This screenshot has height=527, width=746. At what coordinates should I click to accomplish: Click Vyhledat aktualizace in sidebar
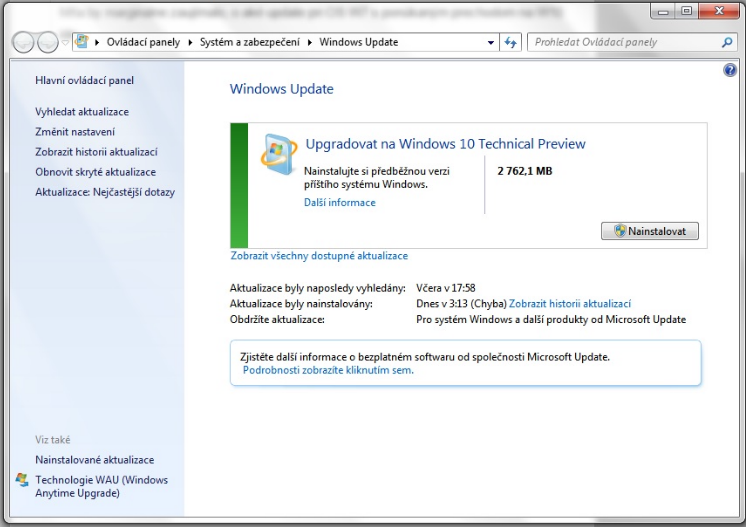coord(82,112)
